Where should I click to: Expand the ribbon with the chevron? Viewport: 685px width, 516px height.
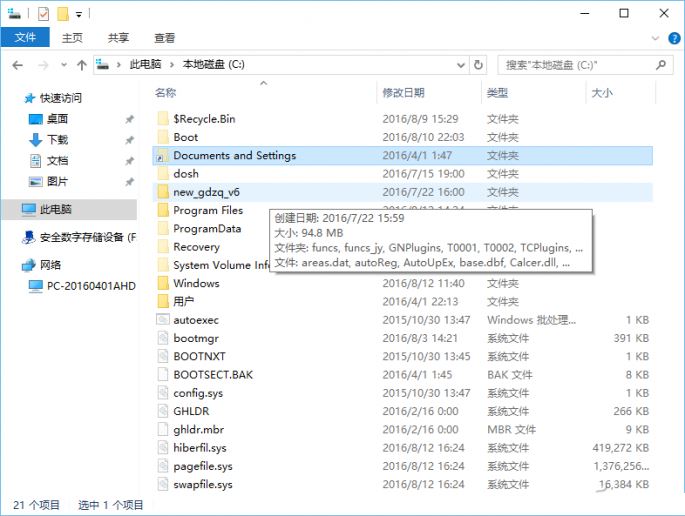pos(656,38)
